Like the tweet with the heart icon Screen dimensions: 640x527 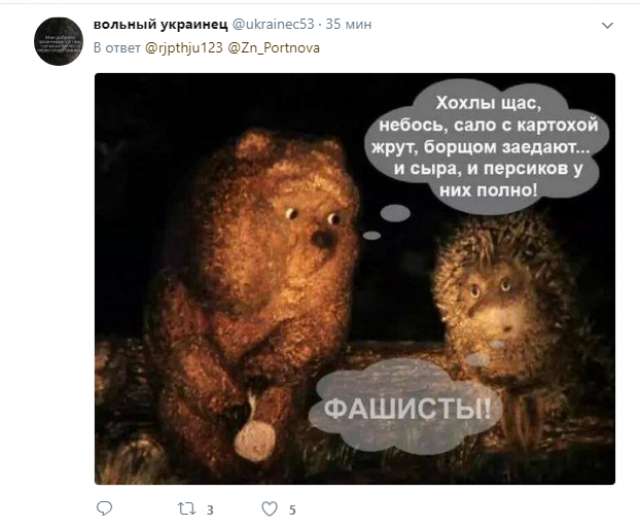pyautogui.click(x=269, y=509)
